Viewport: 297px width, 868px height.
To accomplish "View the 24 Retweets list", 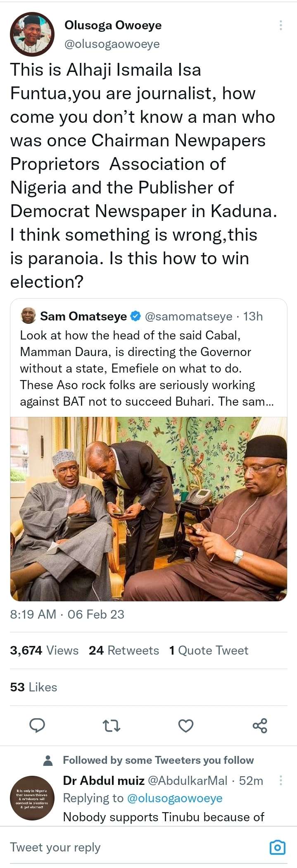I will (x=124, y=650).
